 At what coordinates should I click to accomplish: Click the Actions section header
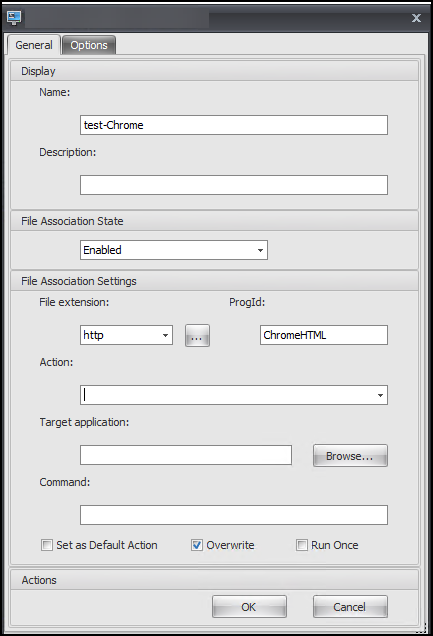click(x=214, y=580)
